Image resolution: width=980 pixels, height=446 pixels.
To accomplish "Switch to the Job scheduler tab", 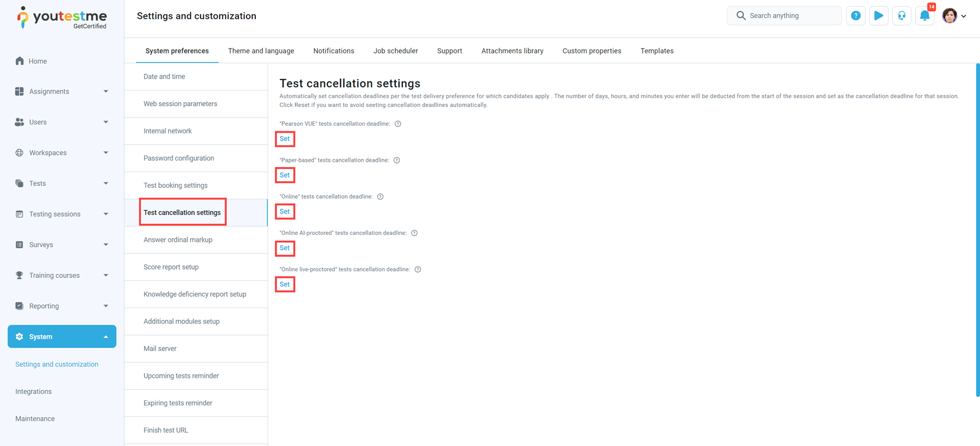I will tap(395, 51).
